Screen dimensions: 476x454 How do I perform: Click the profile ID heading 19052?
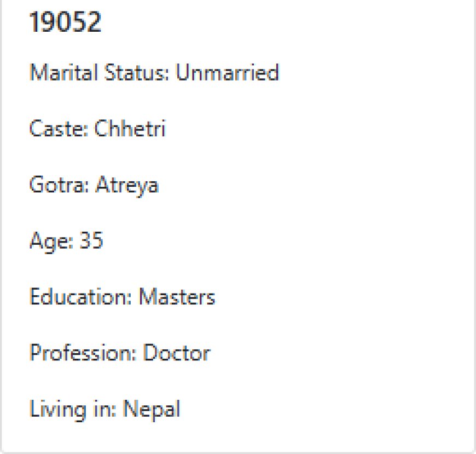click(65, 23)
